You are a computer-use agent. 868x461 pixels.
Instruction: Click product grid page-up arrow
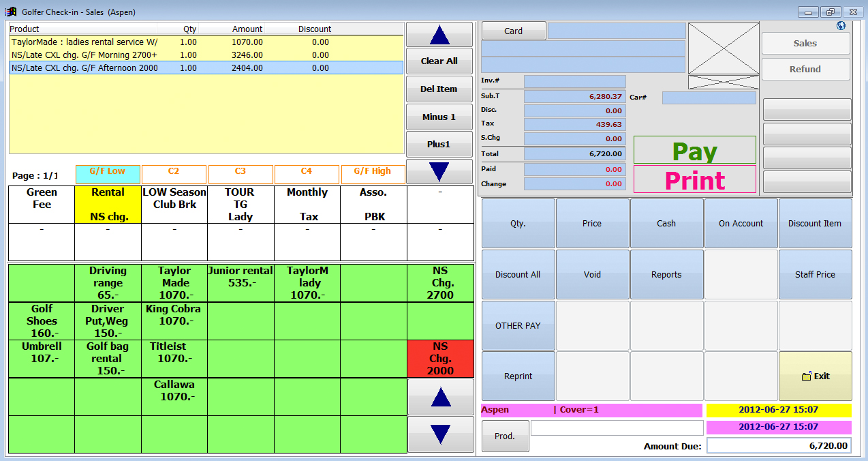440,397
